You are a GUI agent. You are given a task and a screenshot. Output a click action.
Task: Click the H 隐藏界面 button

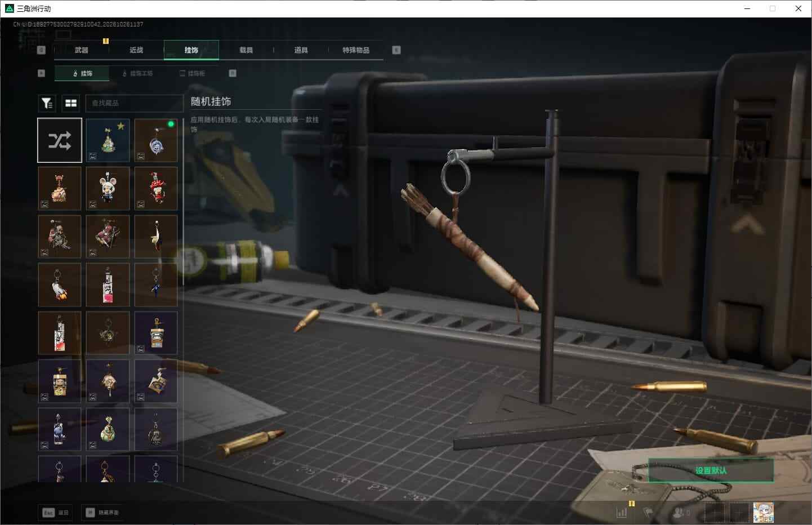point(102,513)
